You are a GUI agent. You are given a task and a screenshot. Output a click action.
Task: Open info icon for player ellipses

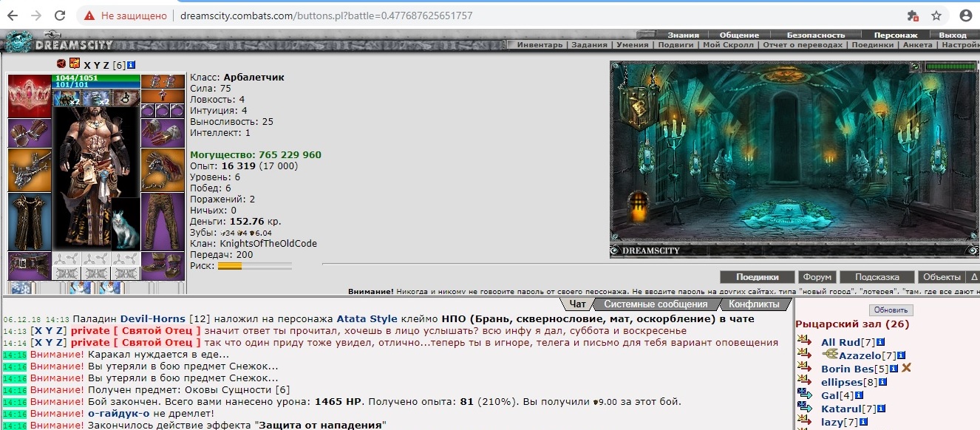click(882, 383)
